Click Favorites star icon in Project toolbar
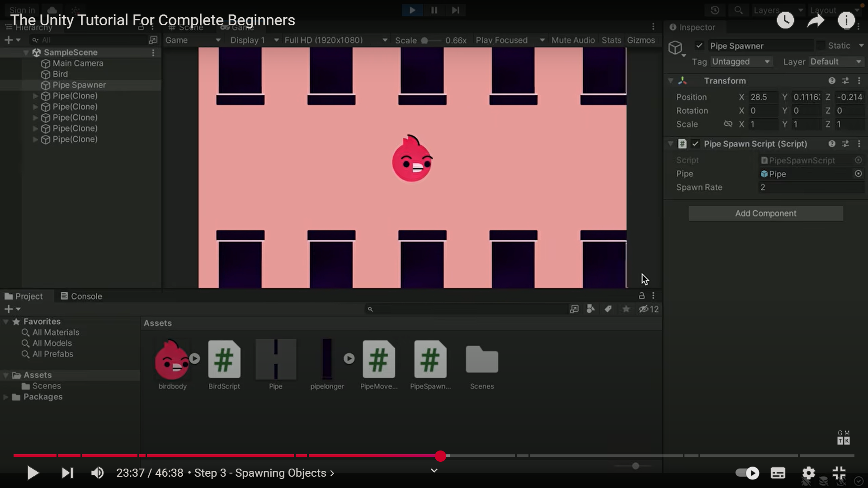 pos(626,309)
